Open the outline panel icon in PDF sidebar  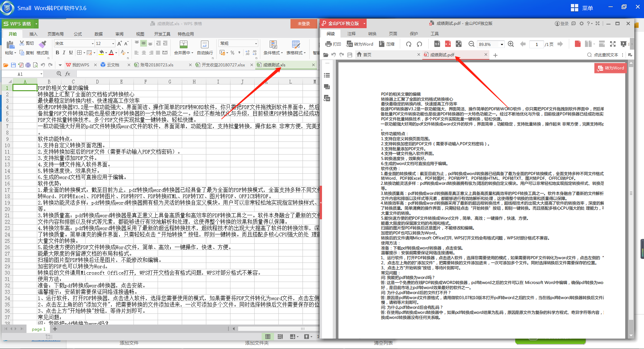tap(327, 75)
